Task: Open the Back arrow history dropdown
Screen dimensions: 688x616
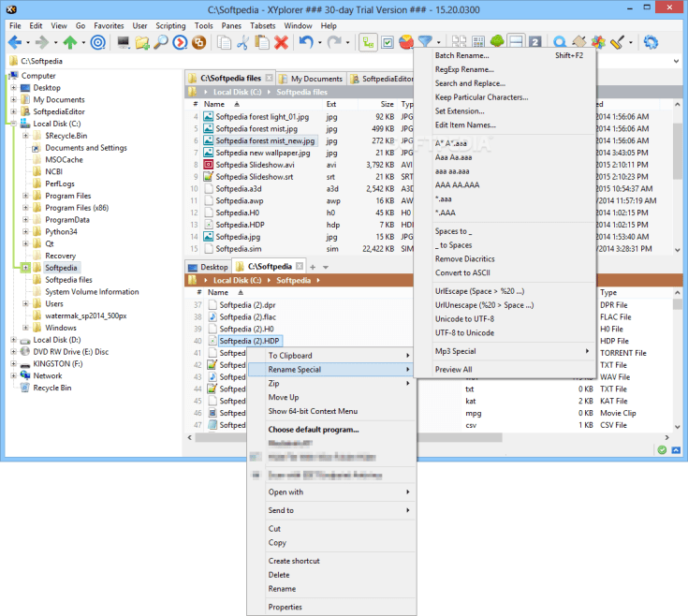Action: tap(28, 43)
